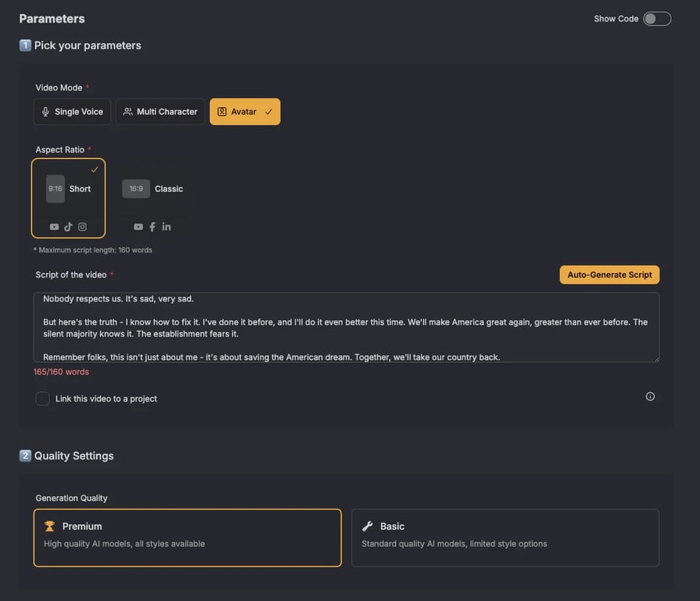The width and height of the screenshot is (700, 601).
Task: Click the LinkedIn icon under Classic
Action: [x=167, y=227]
